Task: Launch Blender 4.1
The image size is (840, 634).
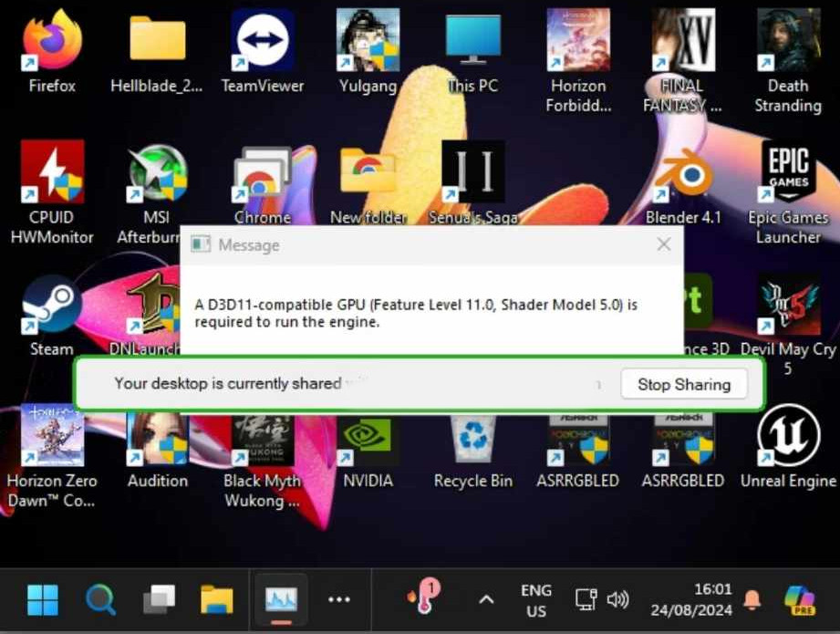Action: (683, 185)
